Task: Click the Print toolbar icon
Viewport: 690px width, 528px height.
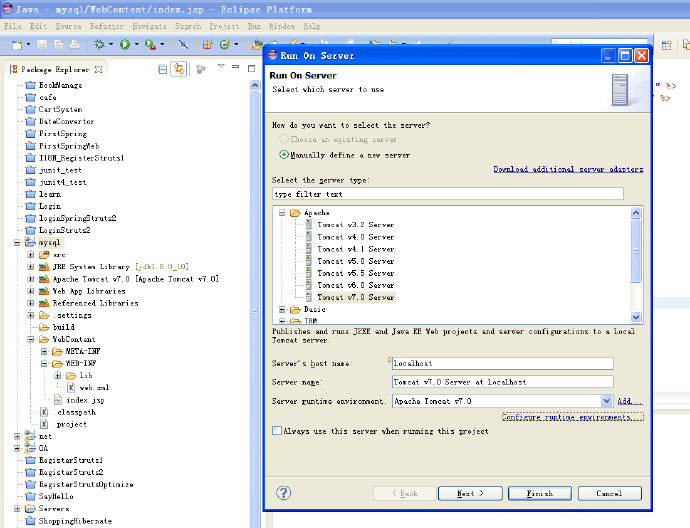Action: (x=75, y=44)
